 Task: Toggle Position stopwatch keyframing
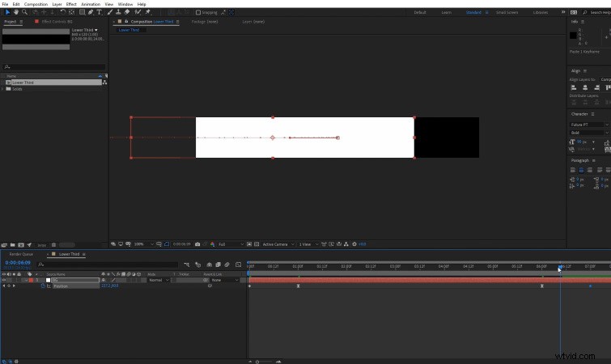point(43,286)
